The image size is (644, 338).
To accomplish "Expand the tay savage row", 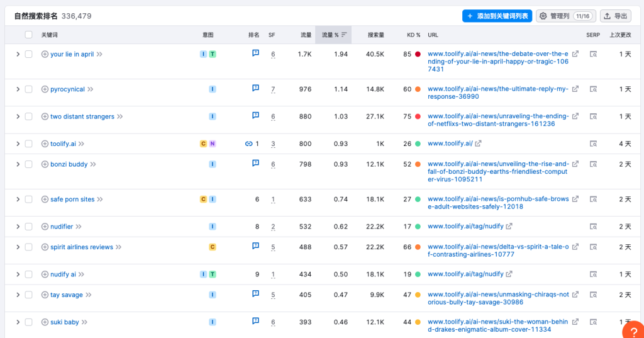I will [18, 295].
